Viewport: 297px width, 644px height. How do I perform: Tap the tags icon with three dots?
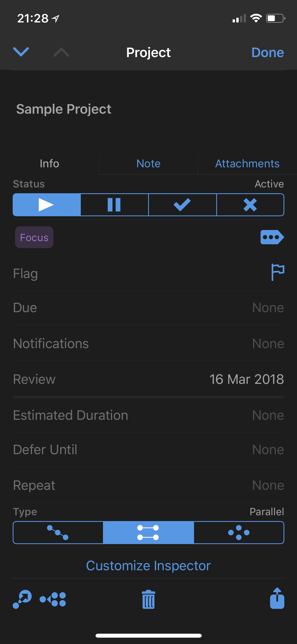pyautogui.click(x=272, y=237)
